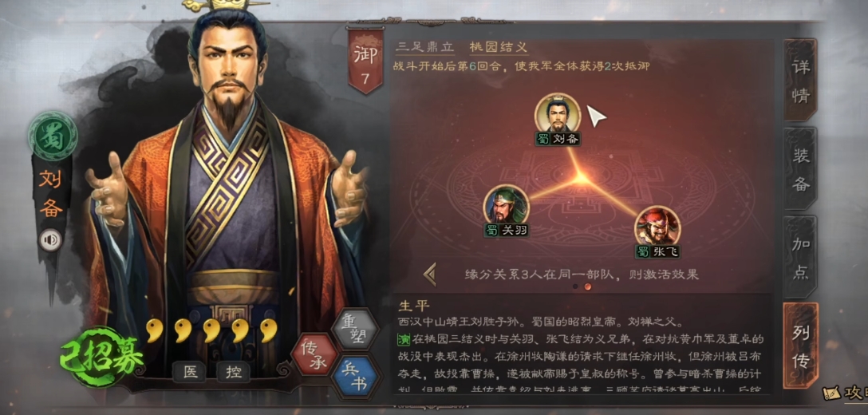Select the first page indicator dot
The image size is (868, 415).
(575, 287)
